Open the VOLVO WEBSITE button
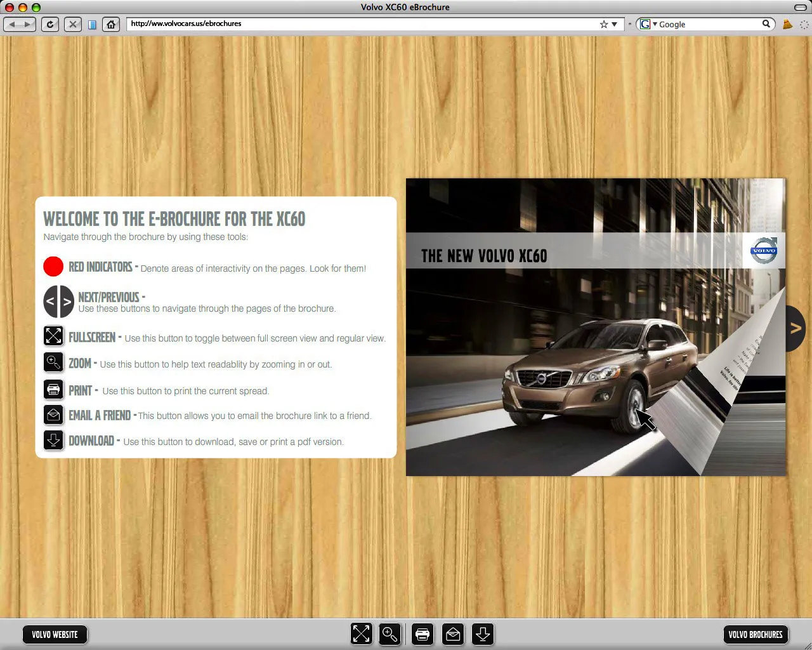Image resolution: width=812 pixels, height=650 pixels. tap(55, 634)
